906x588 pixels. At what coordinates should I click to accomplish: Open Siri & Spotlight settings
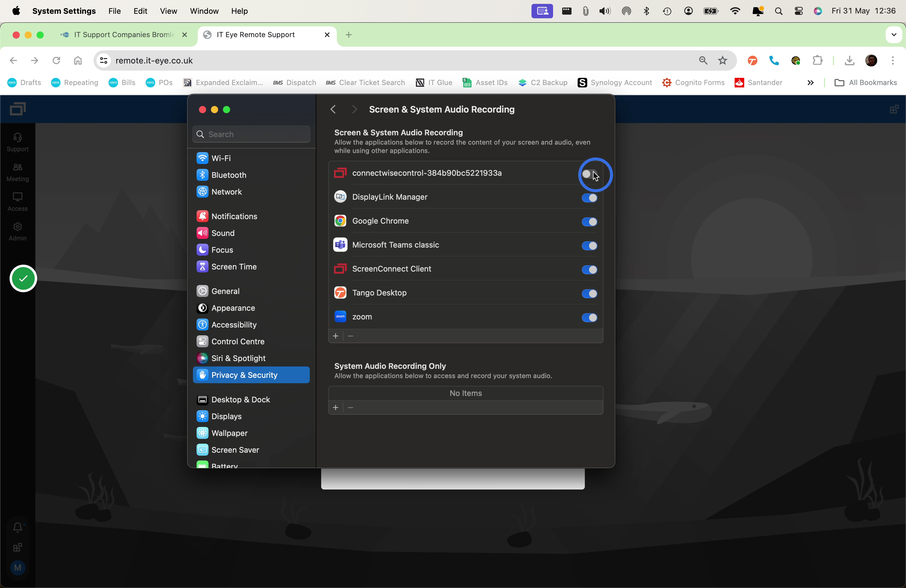pyautogui.click(x=251, y=358)
